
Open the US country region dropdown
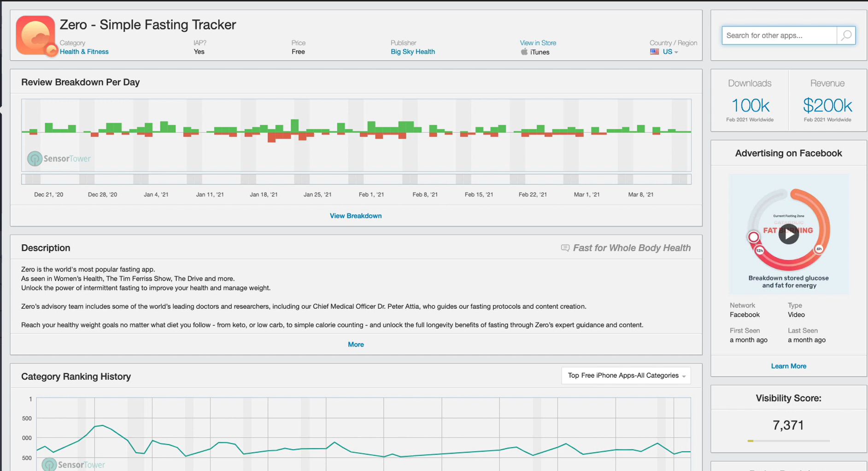coord(670,52)
